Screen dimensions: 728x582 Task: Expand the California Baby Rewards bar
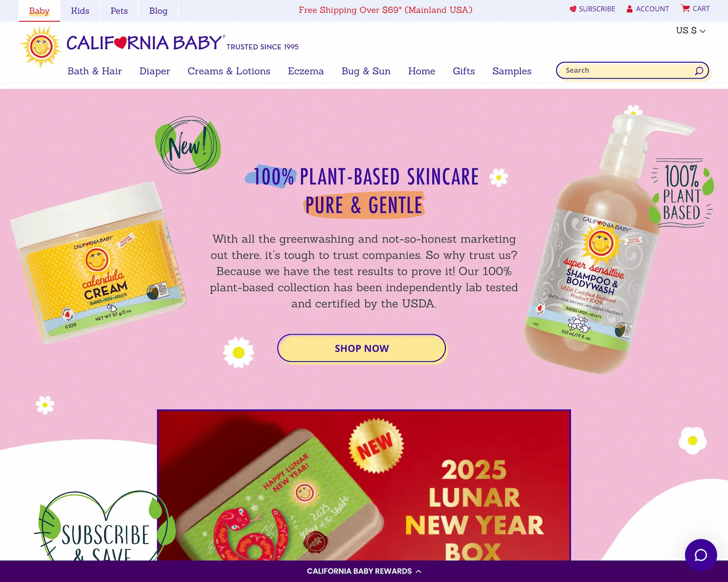[364, 571]
